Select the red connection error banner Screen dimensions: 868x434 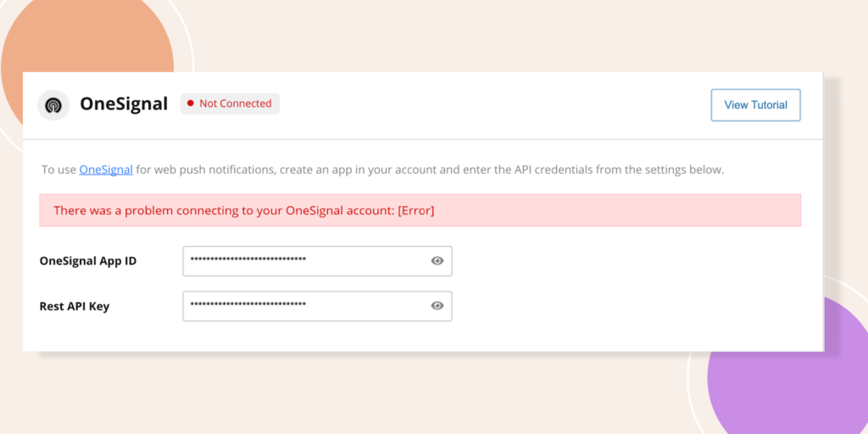tap(593, 210)
